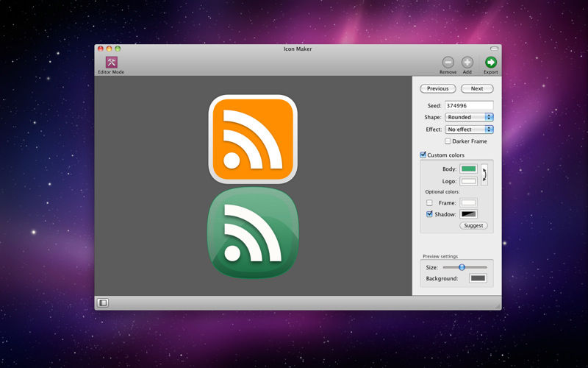
Task: Open Editor Mode tools icon
Action: 112,62
